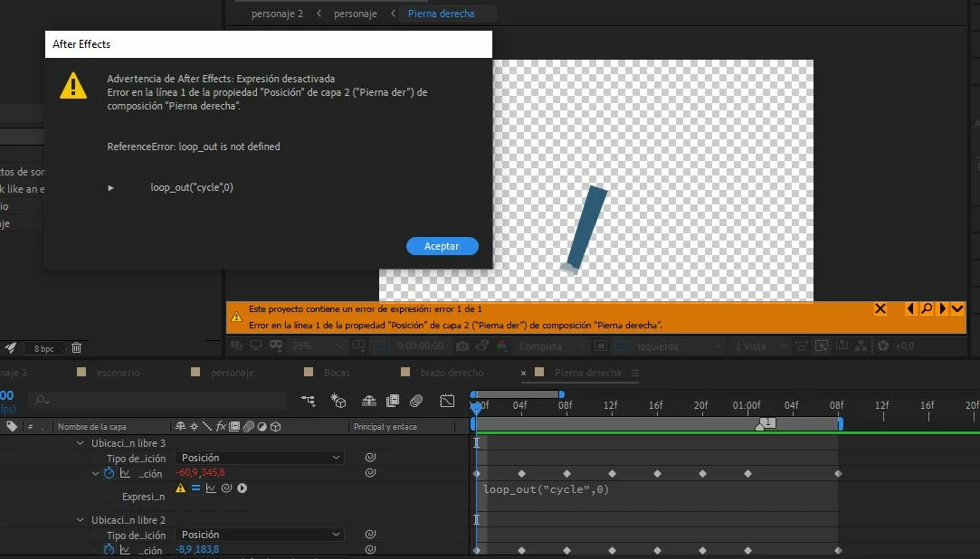Click the 3D layer cube column header icon
Screen dimensions: 980x559
[276, 427]
